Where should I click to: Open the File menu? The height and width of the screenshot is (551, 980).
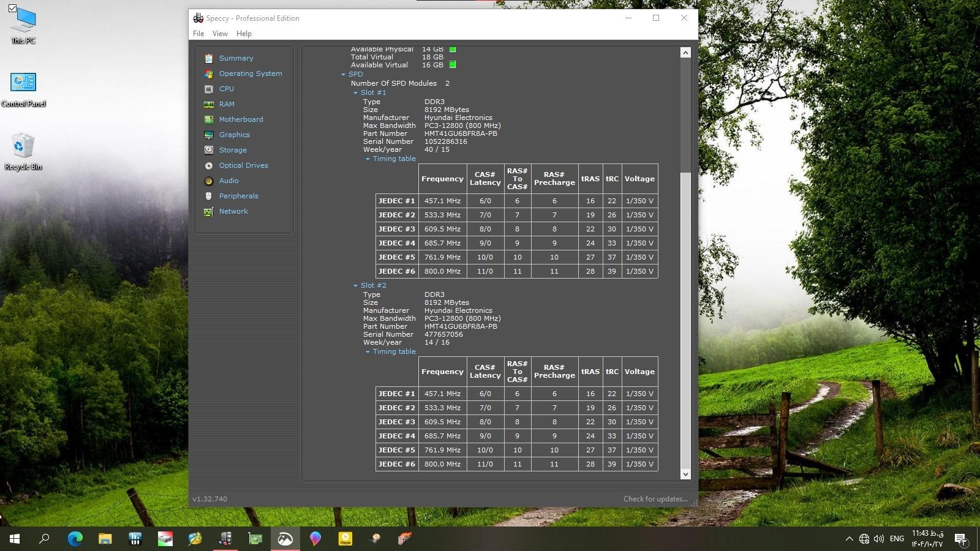click(x=198, y=34)
